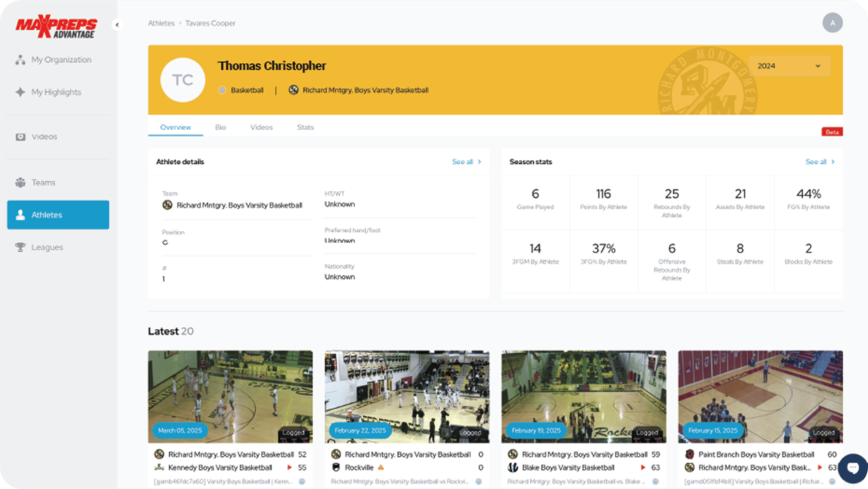Click the 14 3FGM By Athlete stat
868x489 pixels.
tap(535, 261)
